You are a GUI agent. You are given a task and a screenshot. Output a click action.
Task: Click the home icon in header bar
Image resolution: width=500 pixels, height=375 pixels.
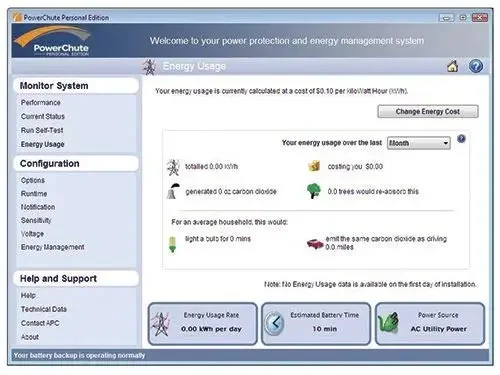click(x=452, y=66)
